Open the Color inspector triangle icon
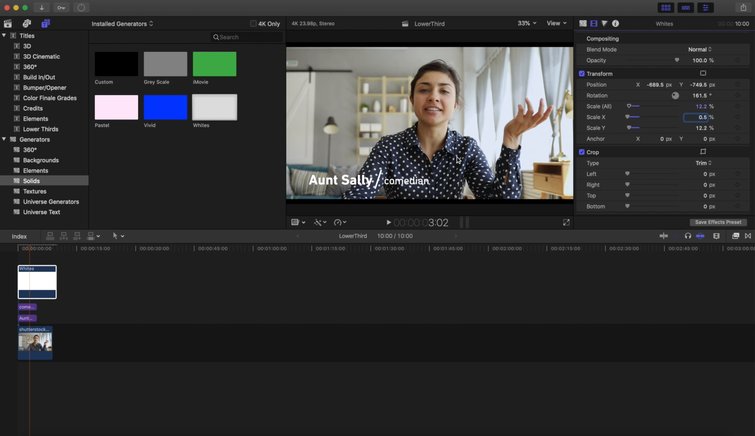755x436 pixels. tap(604, 23)
